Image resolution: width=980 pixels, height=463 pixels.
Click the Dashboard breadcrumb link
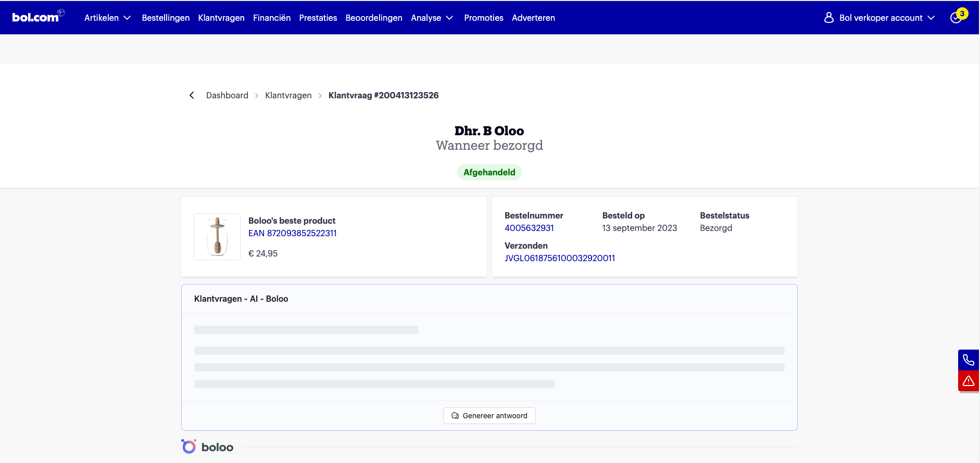[227, 95]
